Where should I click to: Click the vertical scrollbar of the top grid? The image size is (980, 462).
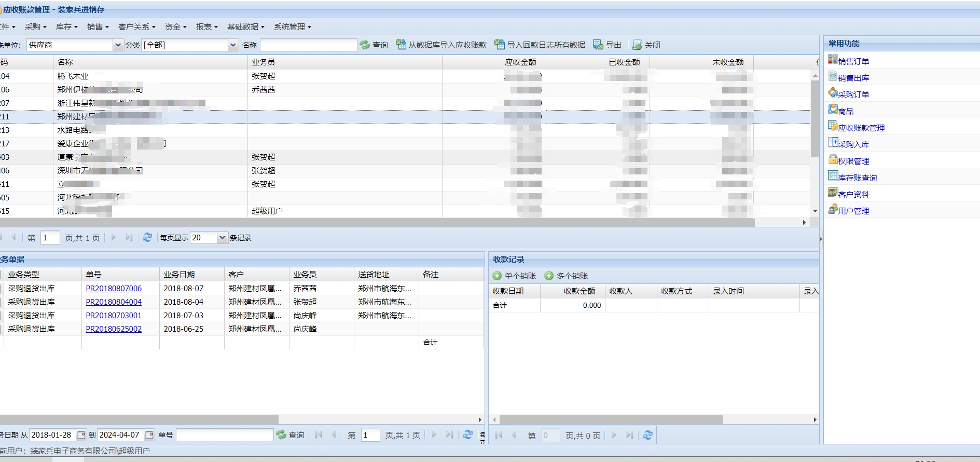815,118
